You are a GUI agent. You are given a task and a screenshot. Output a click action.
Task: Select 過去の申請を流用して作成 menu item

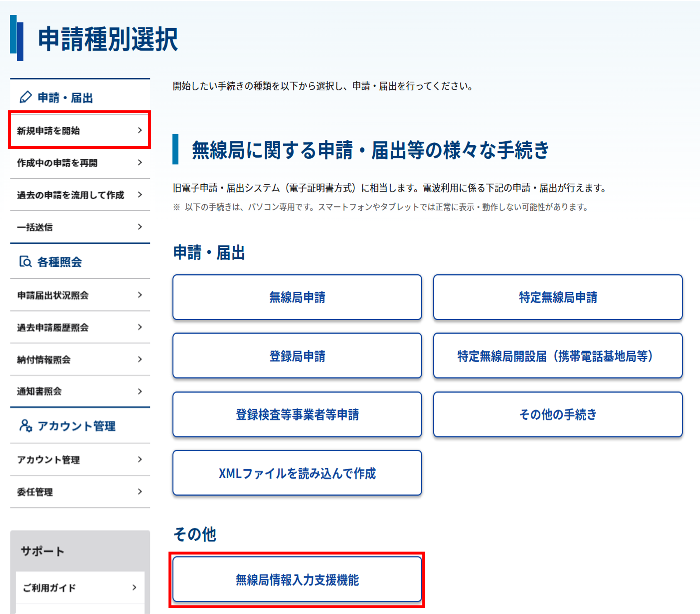pyautogui.click(x=80, y=195)
